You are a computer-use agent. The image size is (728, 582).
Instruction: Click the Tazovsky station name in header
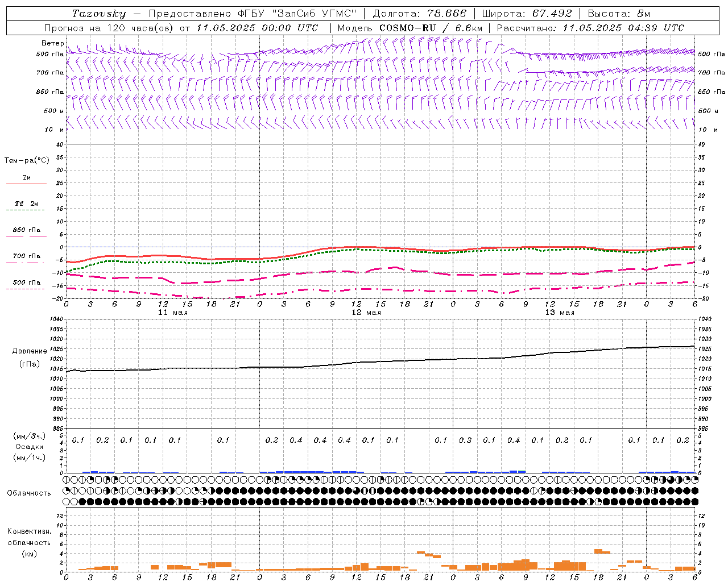tap(99, 14)
